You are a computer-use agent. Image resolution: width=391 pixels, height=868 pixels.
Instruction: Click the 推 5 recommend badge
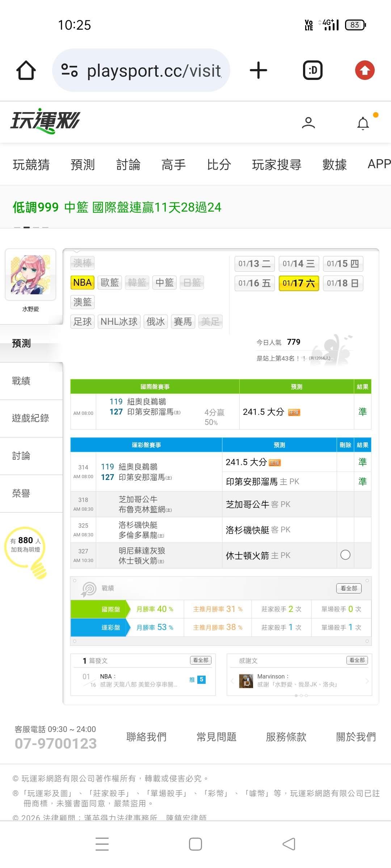click(x=197, y=680)
